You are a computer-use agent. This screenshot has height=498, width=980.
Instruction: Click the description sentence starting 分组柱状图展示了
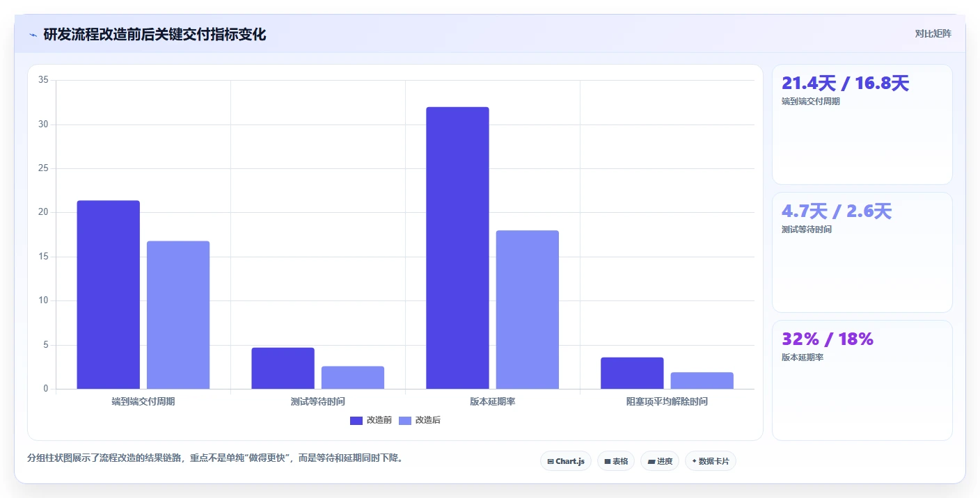(215, 458)
